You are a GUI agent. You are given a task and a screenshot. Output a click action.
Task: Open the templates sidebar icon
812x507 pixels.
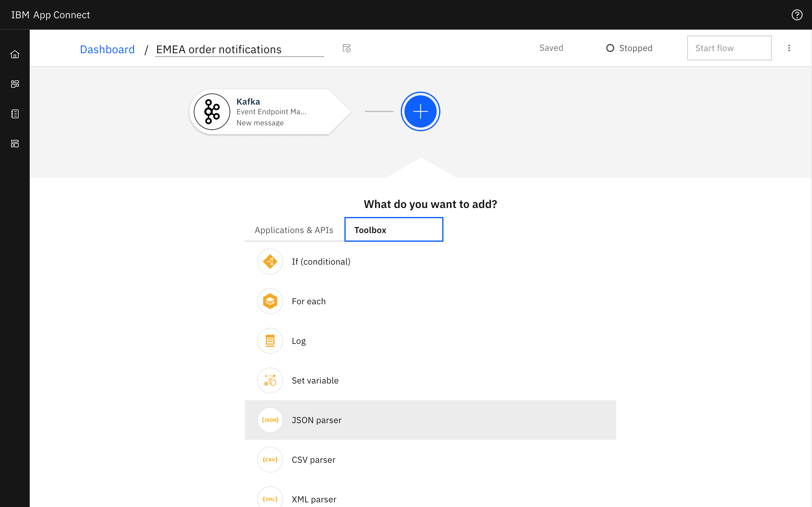(x=15, y=144)
